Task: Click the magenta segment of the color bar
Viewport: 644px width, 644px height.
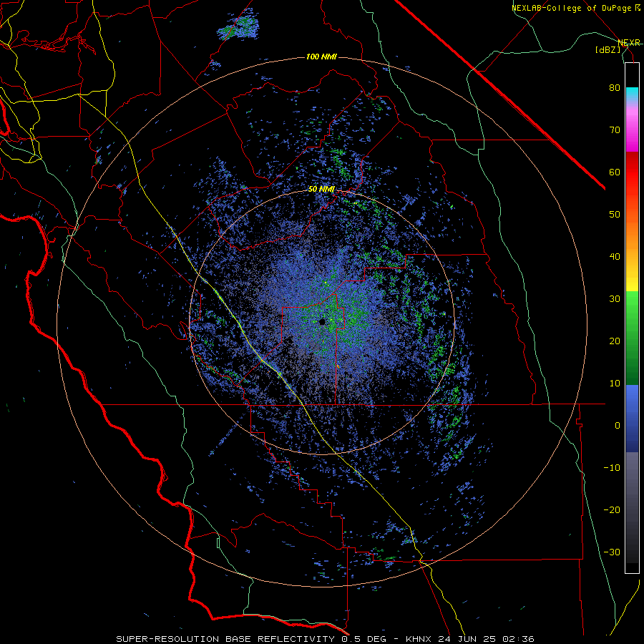Action: point(632,130)
